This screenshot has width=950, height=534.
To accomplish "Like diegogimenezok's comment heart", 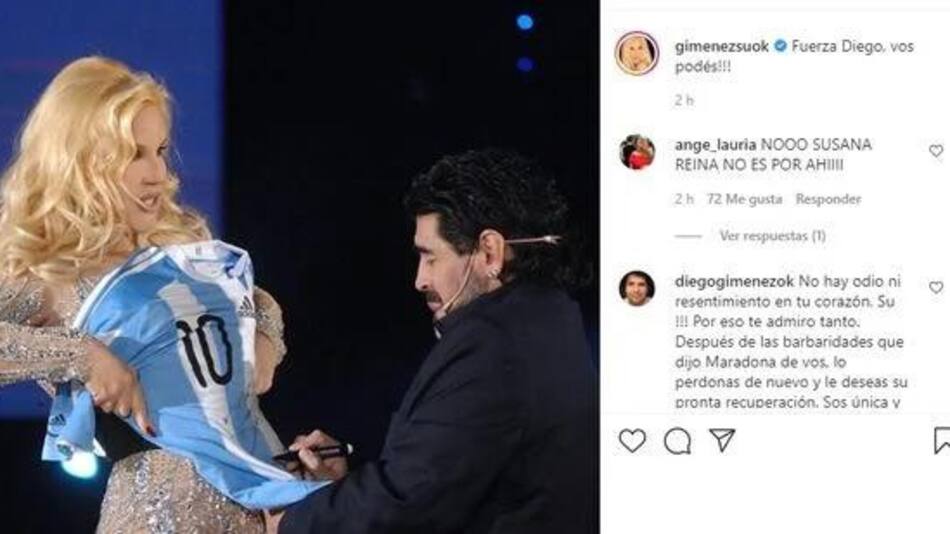I will [936, 287].
